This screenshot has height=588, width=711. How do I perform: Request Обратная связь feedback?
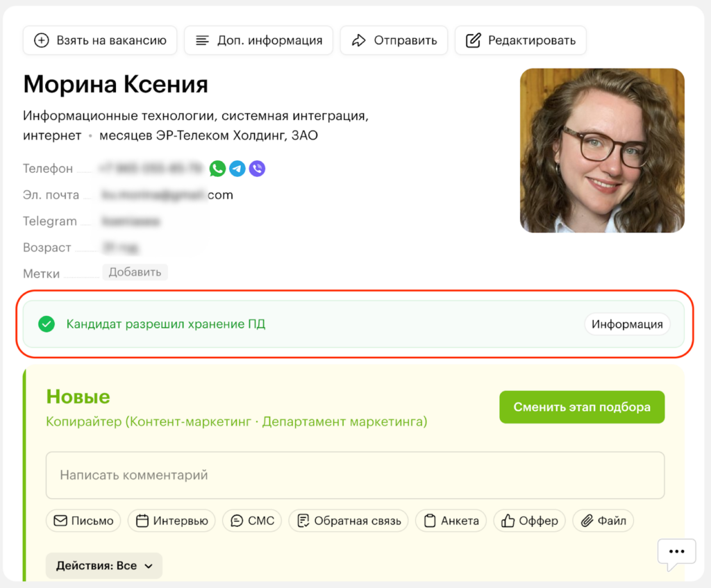[x=349, y=521]
